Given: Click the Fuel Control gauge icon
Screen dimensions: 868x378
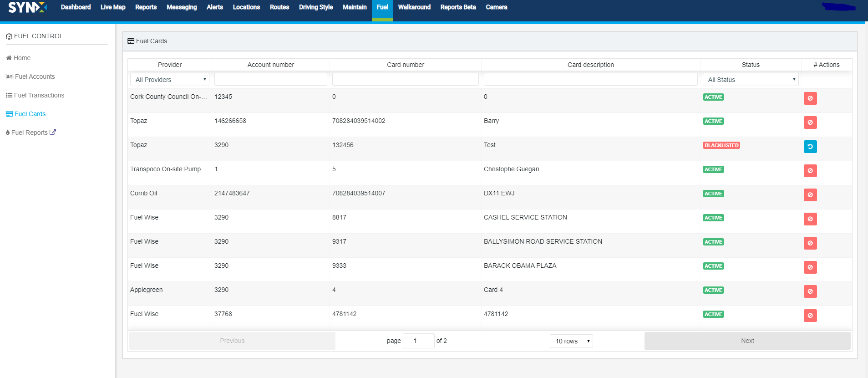Looking at the screenshot, I should click(9, 36).
